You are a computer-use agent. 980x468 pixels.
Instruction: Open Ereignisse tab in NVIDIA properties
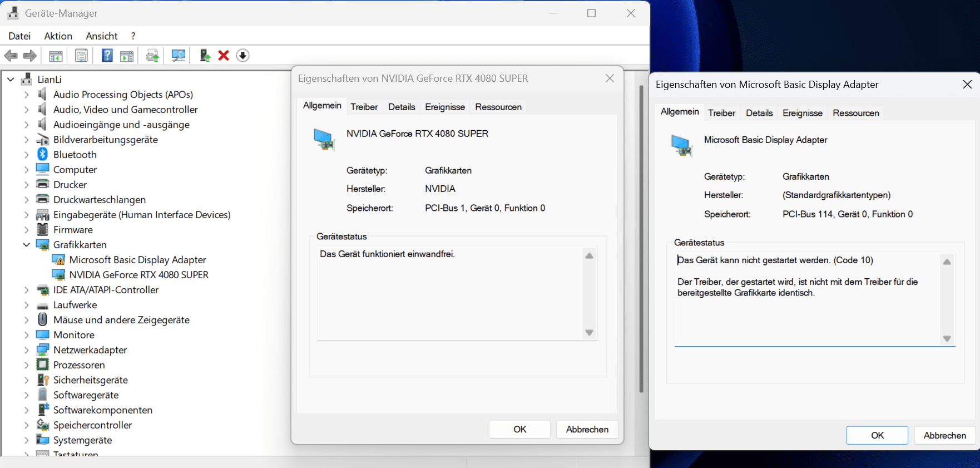(445, 107)
